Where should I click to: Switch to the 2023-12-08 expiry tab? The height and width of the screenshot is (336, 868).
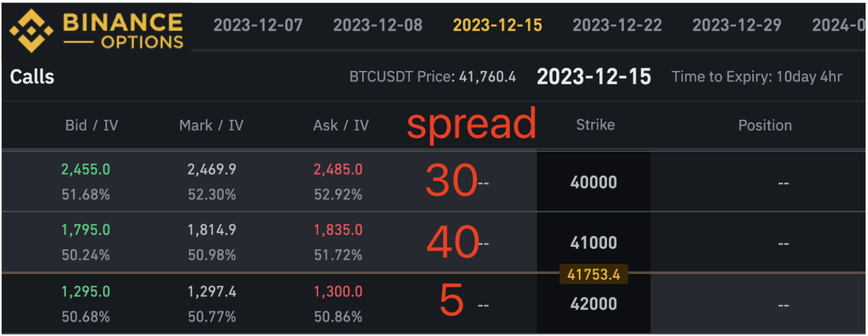378,25
